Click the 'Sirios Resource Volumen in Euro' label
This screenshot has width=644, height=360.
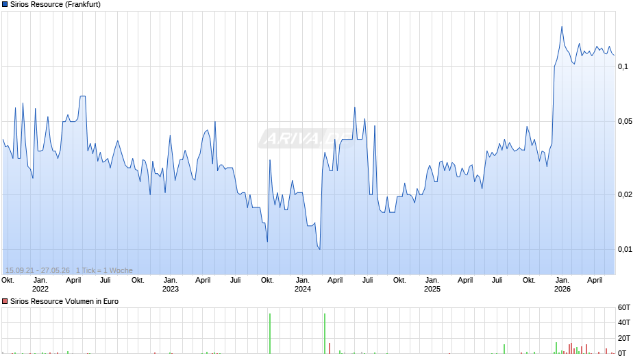pyautogui.click(x=64, y=301)
